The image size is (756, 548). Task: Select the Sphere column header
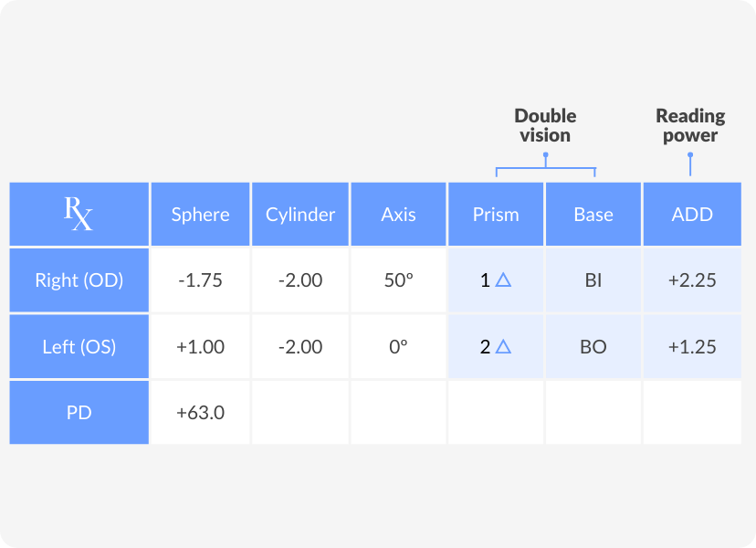[x=201, y=215]
